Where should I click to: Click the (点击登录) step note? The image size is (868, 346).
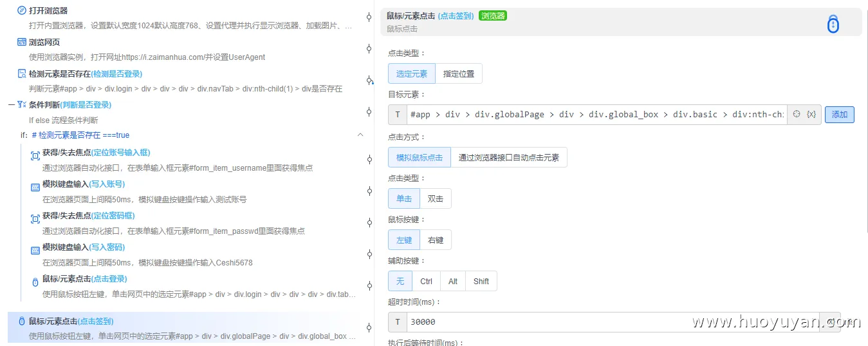tap(109, 278)
